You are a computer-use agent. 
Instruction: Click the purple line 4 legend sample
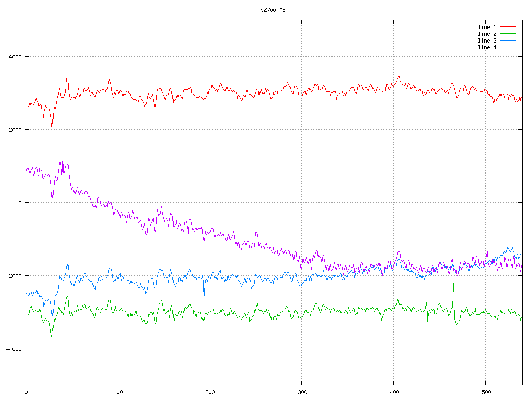coord(508,47)
